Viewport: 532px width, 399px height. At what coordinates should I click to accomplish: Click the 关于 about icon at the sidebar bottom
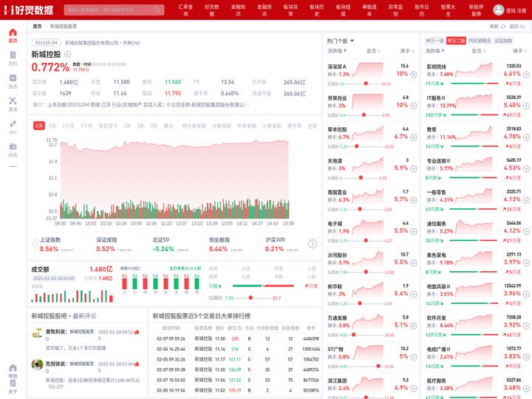[13, 383]
